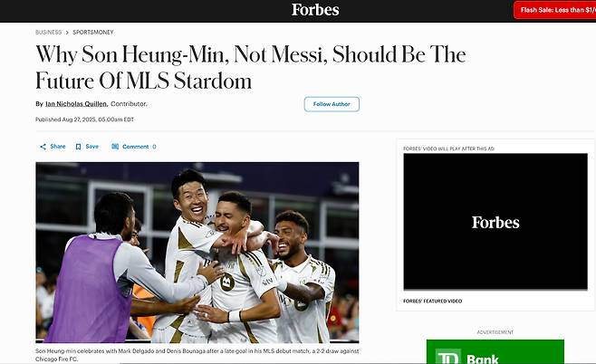
Task: Play the Forbes featured video
Action: click(x=495, y=222)
